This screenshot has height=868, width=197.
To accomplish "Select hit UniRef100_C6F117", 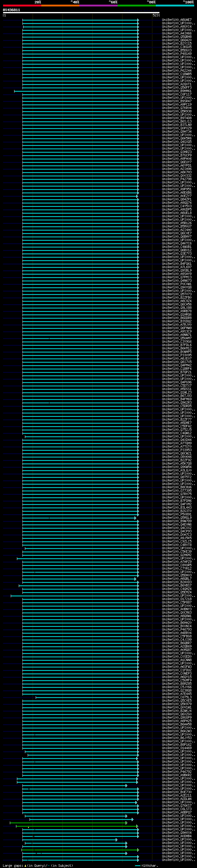I will [177, 94].
